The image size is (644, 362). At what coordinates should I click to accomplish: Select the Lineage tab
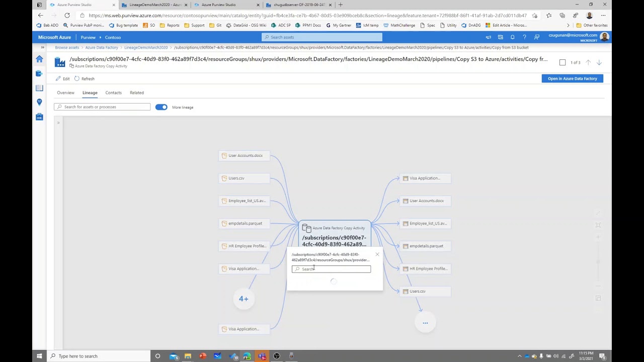coord(90,93)
